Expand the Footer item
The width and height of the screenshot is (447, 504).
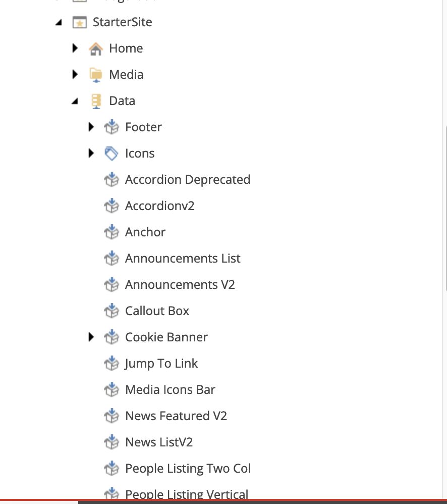pos(91,127)
